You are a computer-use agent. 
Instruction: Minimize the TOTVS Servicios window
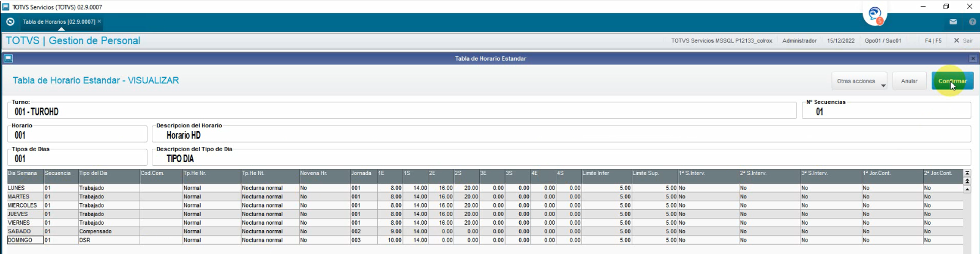(x=923, y=6)
